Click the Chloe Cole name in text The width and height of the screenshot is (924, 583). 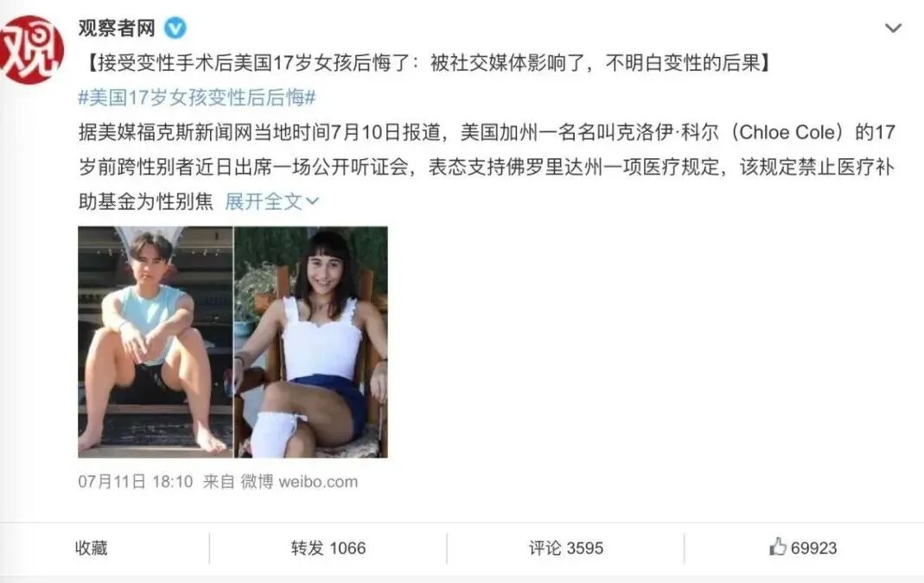787,132
